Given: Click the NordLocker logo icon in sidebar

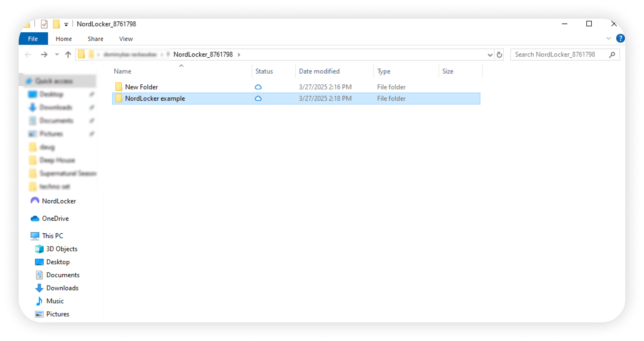Looking at the screenshot, I should (x=35, y=201).
